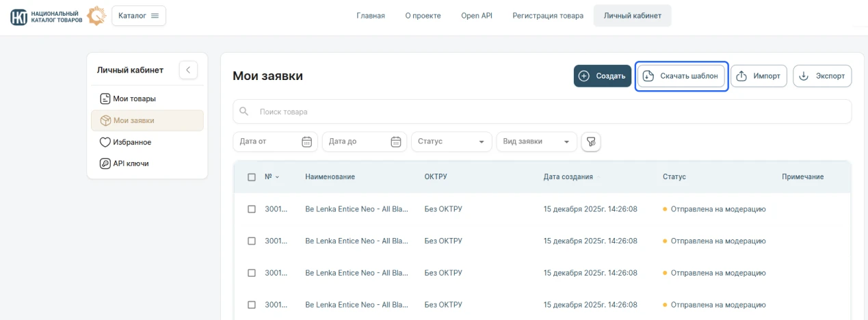
Task: Open the Каталог menu dropdown
Action: point(139,16)
